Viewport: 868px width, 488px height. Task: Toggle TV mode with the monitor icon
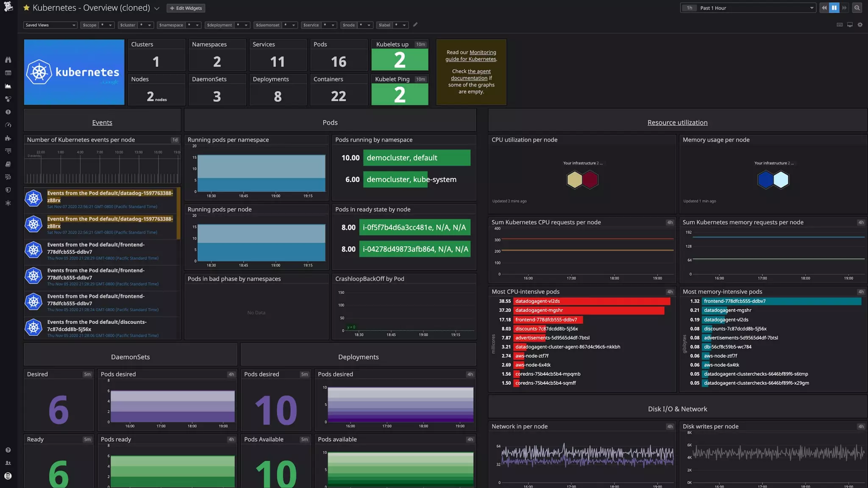850,25
